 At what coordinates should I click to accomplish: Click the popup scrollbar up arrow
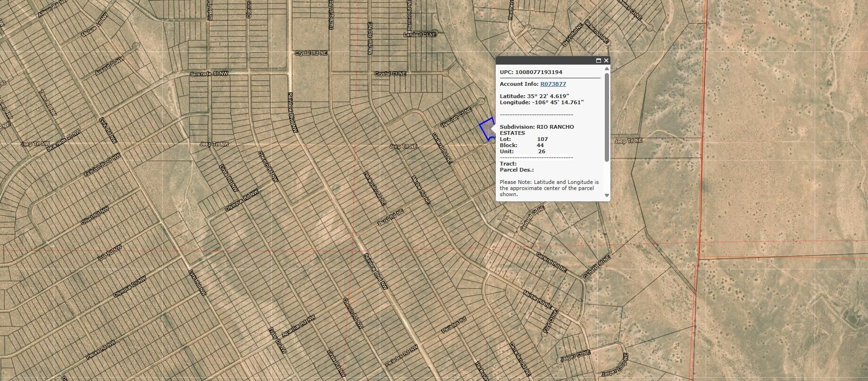pyautogui.click(x=607, y=69)
